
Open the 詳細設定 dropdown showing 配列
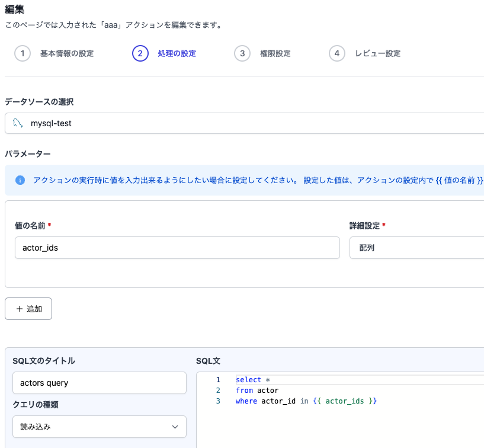[416, 248]
